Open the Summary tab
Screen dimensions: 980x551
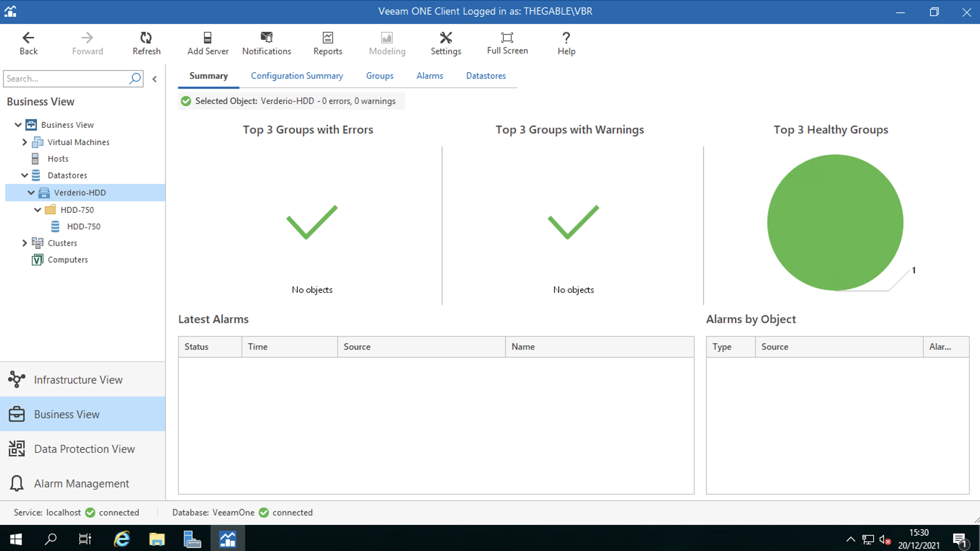coord(209,76)
